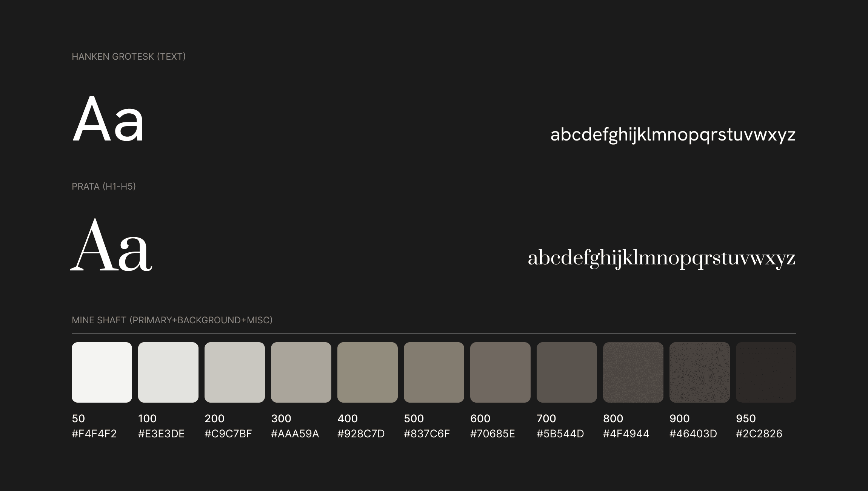This screenshot has height=491, width=868.
Task: Click the #2C2826 hex code label
Action: [x=759, y=434]
